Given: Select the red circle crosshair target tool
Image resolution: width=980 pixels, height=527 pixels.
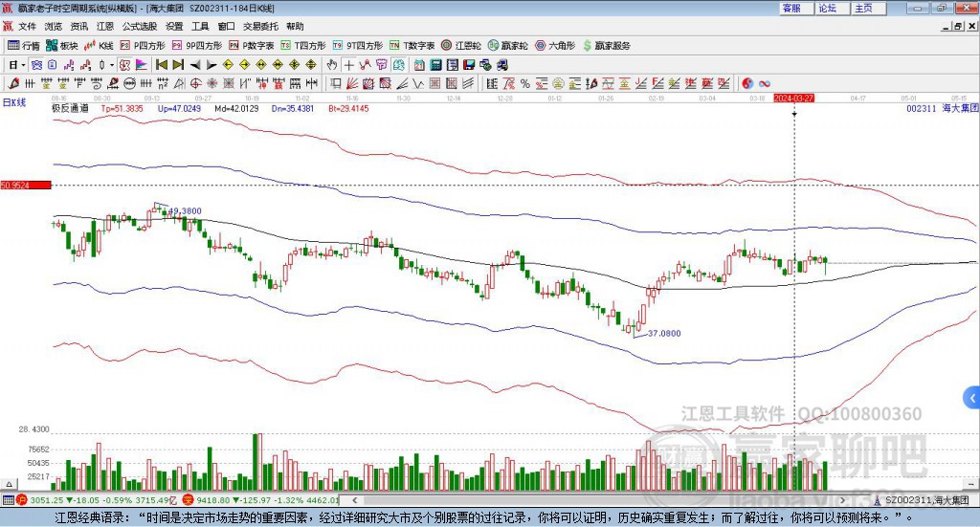Looking at the screenshot, I should click(x=195, y=83).
